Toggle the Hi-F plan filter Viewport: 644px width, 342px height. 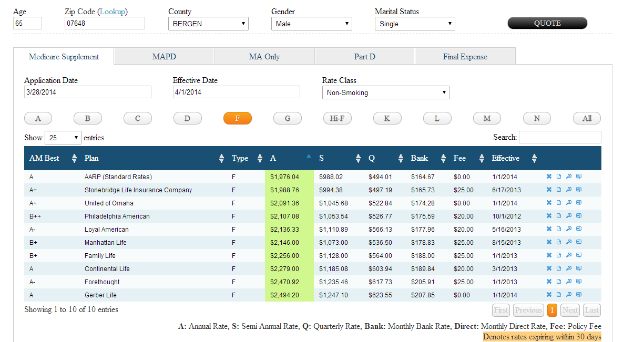point(337,119)
